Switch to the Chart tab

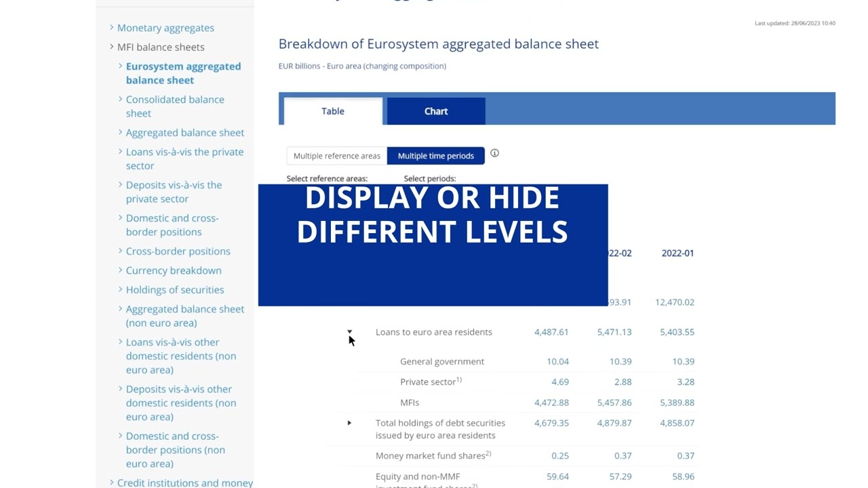click(x=436, y=111)
